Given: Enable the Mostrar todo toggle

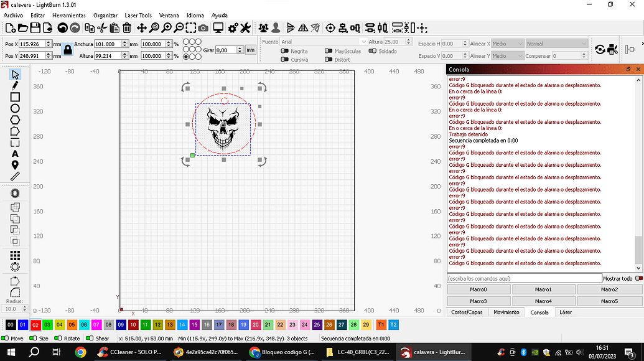Looking at the screenshot, I should pos(638,278).
